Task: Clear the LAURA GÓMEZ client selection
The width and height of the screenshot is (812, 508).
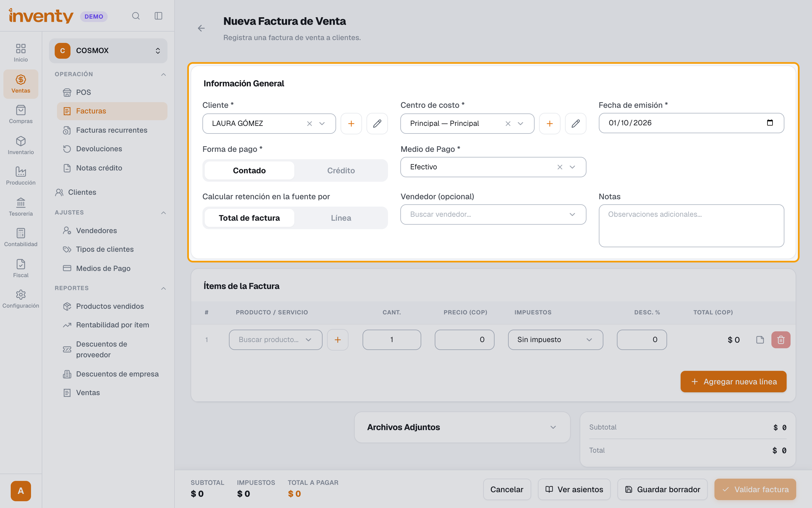Action: click(309, 124)
